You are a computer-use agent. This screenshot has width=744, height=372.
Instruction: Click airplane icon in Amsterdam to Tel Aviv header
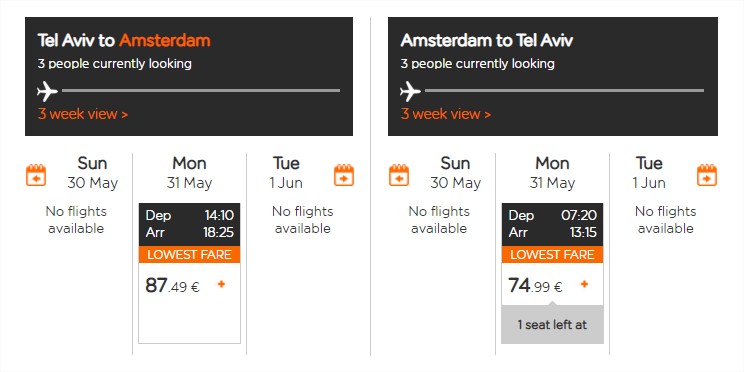pyautogui.click(x=410, y=91)
